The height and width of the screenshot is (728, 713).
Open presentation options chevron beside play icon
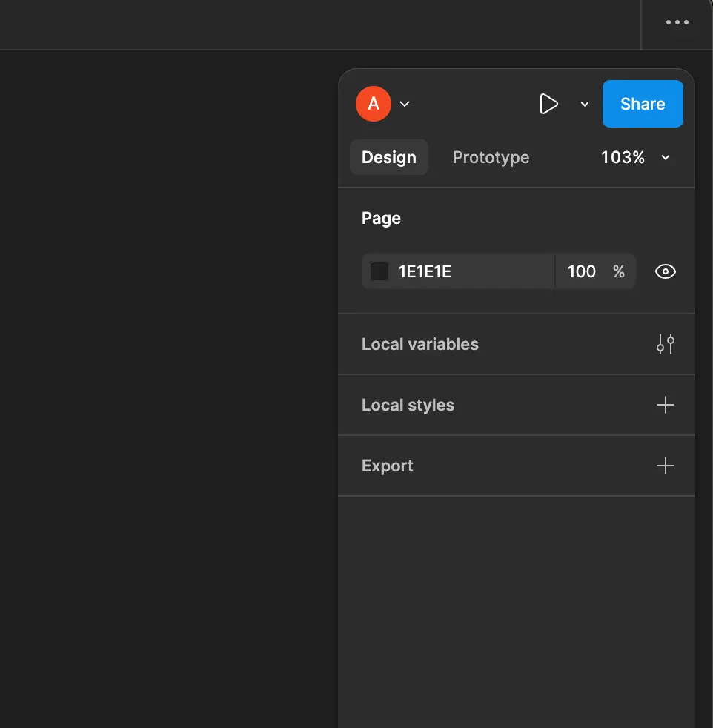tap(584, 105)
